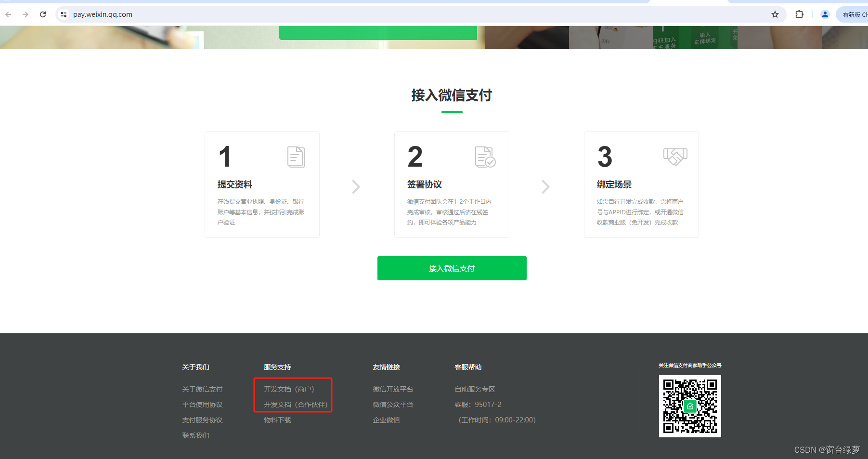Click the handshake icon in step 3 card
Screen dimensions: 868x459
tap(675, 157)
